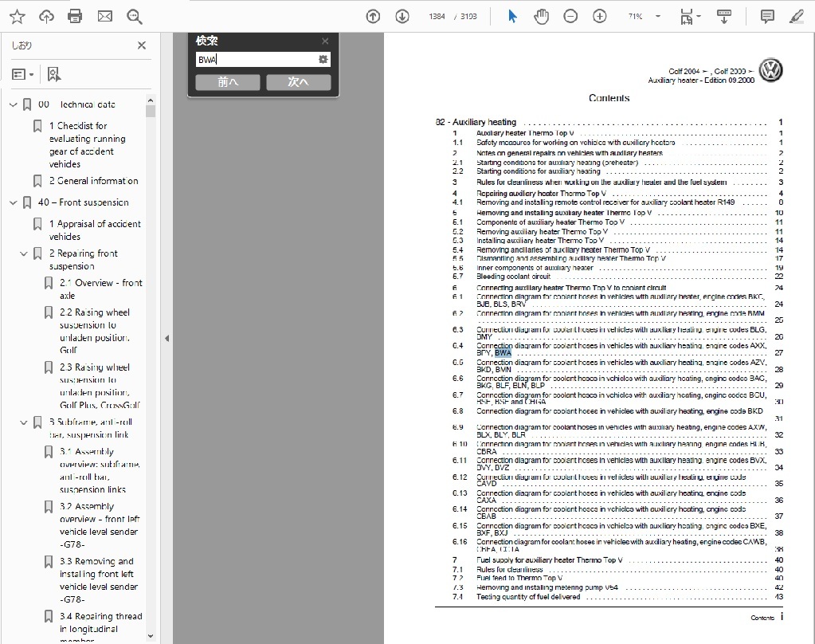The width and height of the screenshot is (815, 644).
Task: Open bookmark 2.1 Overview - front axle
Action: [101, 289]
